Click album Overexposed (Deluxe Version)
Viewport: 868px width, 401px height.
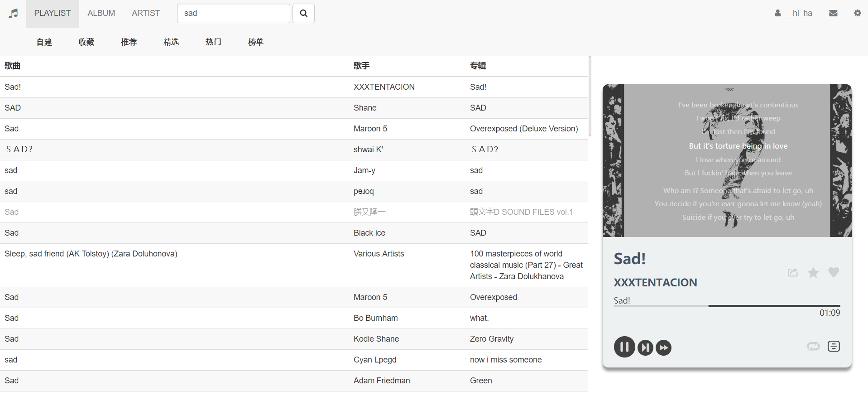pos(524,129)
